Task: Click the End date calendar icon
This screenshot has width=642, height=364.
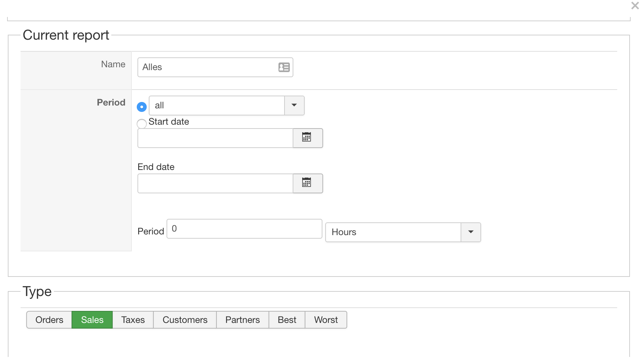Action: 307,183
